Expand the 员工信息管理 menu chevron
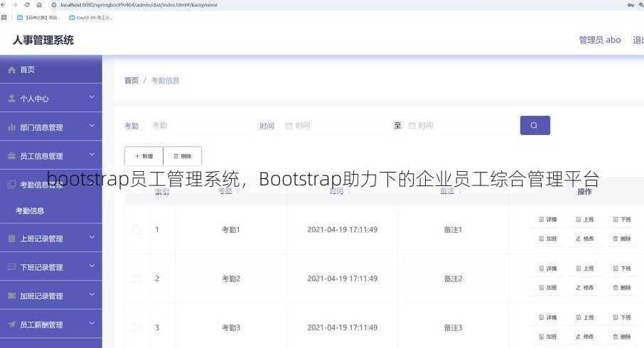The height and width of the screenshot is (348, 644). [x=92, y=155]
